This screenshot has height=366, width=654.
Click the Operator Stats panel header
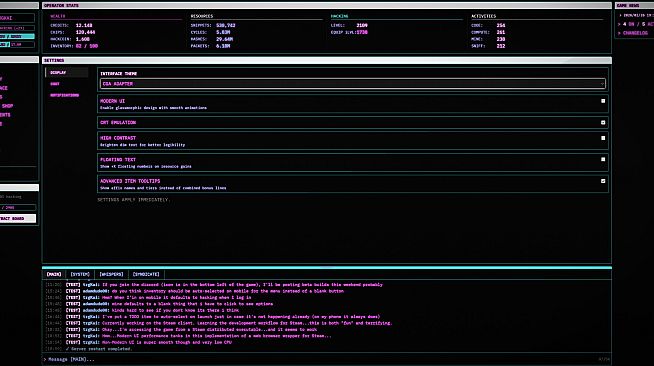click(x=327, y=5)
